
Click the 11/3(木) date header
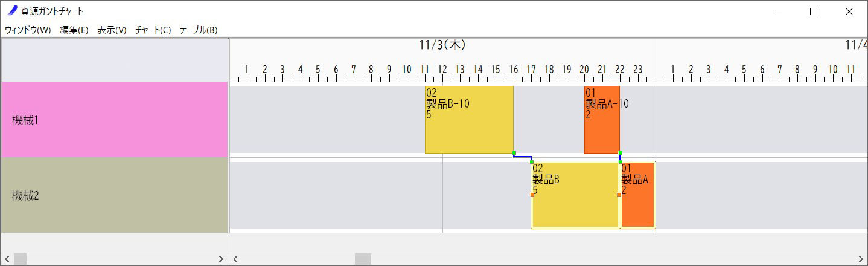point(442,45)
